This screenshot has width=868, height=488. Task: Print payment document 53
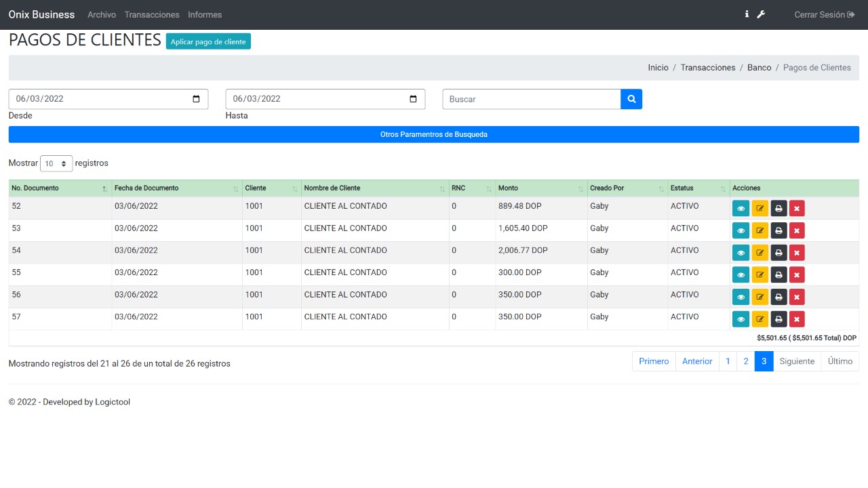point(778,231)
